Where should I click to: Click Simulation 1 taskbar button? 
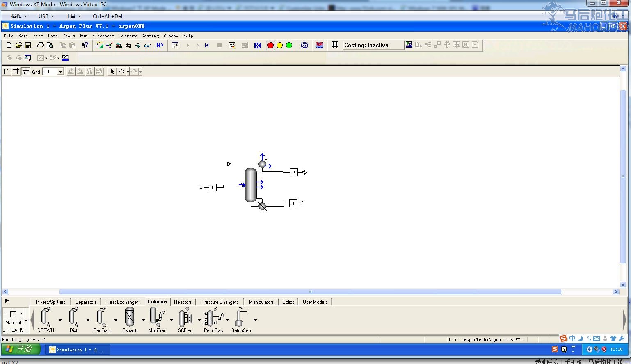pos(77,350)
